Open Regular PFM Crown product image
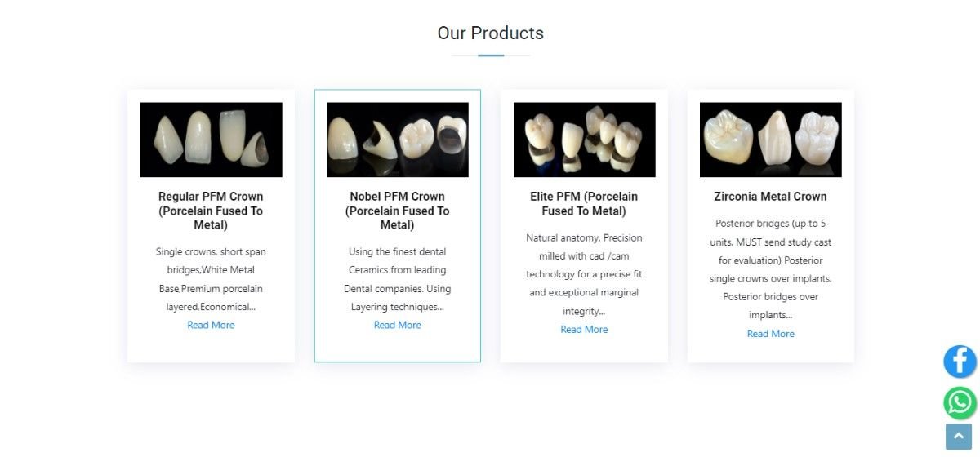The image size is (980, 457). click(x=212, y=140)
